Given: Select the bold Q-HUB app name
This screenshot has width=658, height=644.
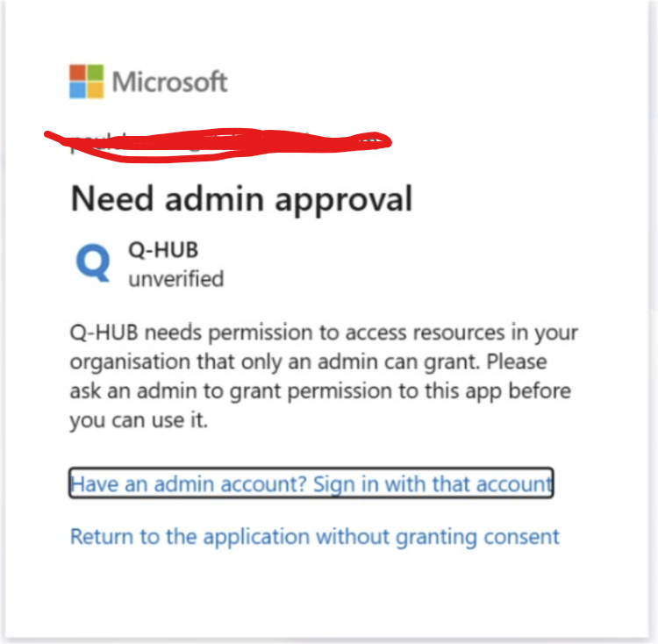Looking at the screenshot, I should (x=163, y=250).
